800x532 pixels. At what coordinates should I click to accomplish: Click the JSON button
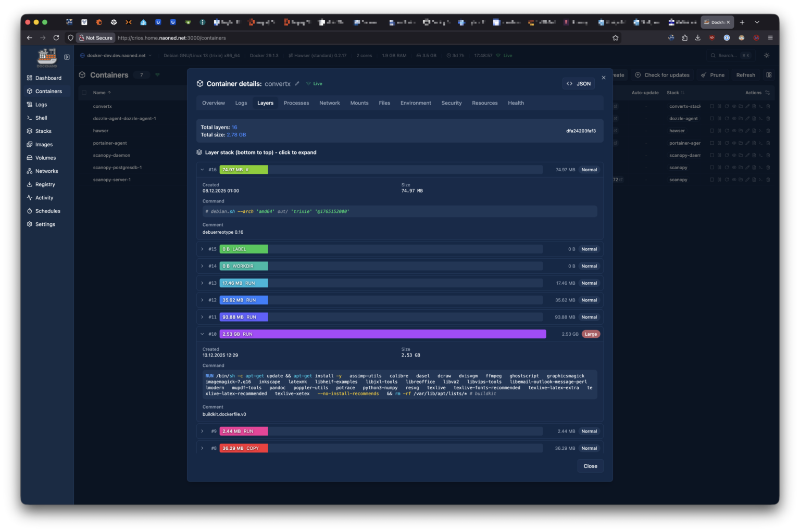point(579,84)
